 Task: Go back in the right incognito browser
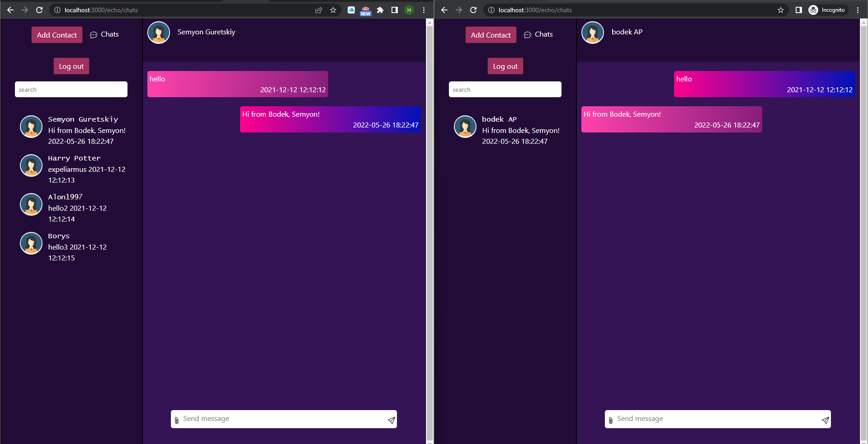tap(444, 10)
